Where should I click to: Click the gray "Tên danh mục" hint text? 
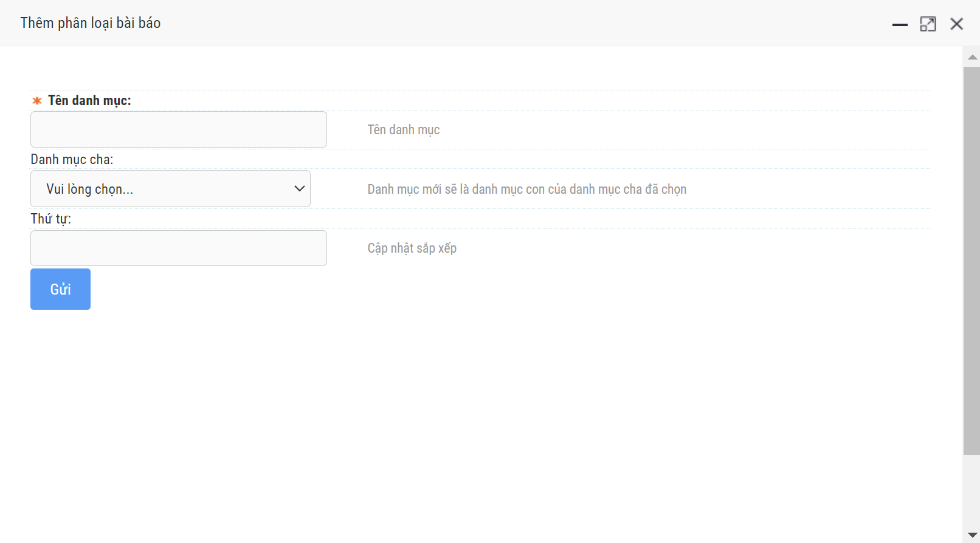tap(404, 130)
